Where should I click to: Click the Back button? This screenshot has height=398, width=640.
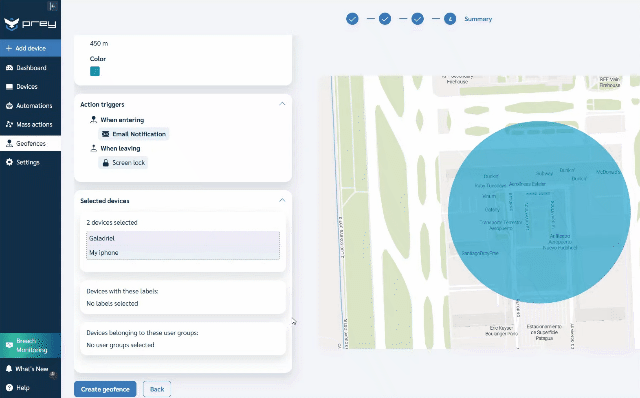[x=157, y=389]
